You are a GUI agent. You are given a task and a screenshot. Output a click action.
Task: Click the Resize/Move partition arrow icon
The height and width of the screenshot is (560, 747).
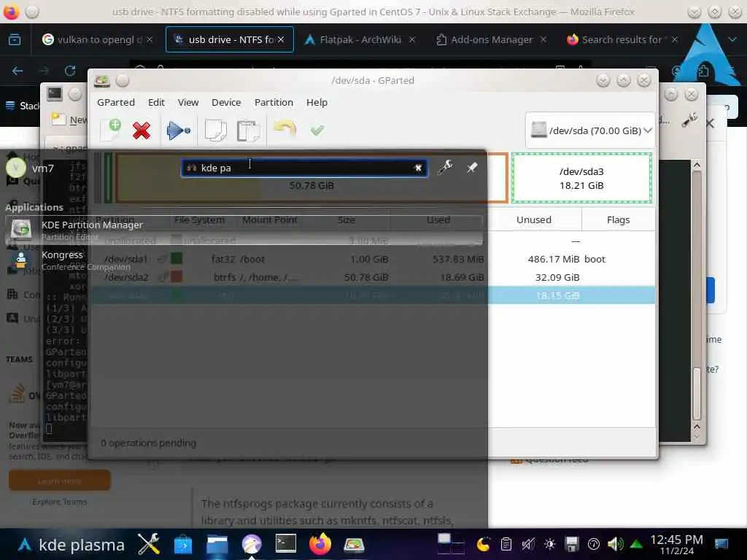click(x=178, y=130)
